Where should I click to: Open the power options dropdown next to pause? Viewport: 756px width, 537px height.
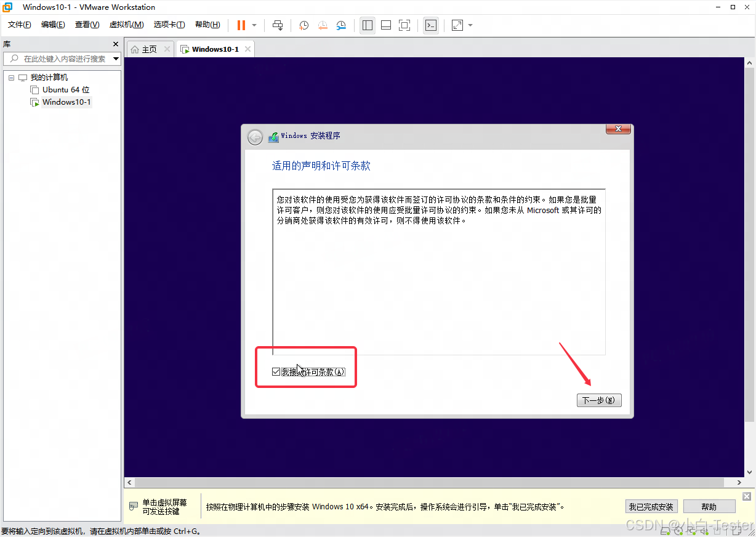tap(254, 25)
